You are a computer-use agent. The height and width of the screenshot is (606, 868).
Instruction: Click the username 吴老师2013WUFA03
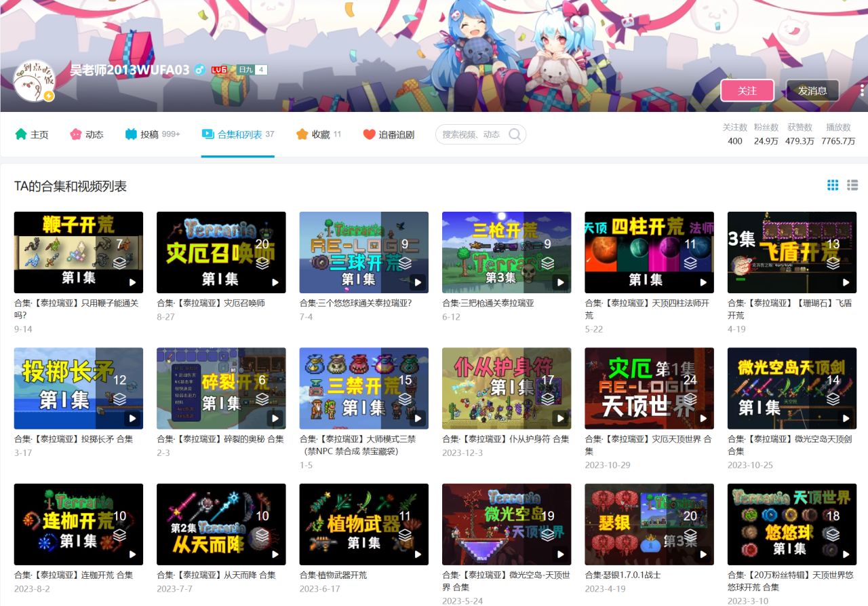(130, 70)
